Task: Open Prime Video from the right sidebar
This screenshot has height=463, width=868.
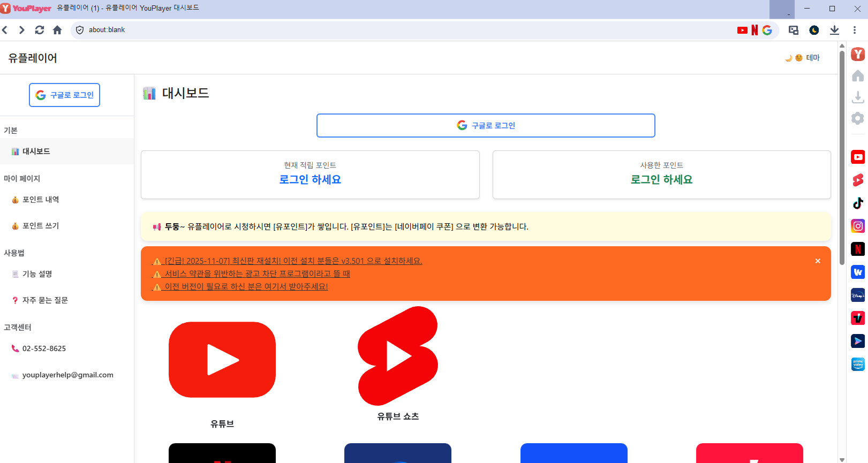Action: [x=858, y=364]
